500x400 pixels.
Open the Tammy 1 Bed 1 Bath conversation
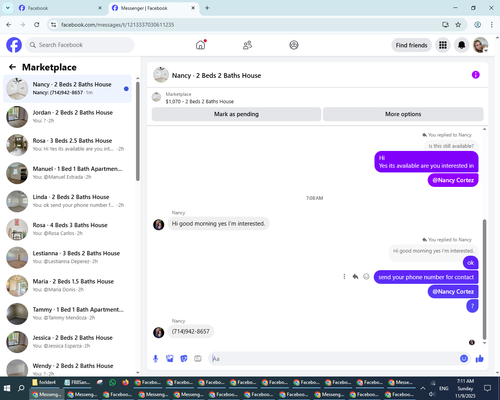pyautogui.click(x=67, y=314)
